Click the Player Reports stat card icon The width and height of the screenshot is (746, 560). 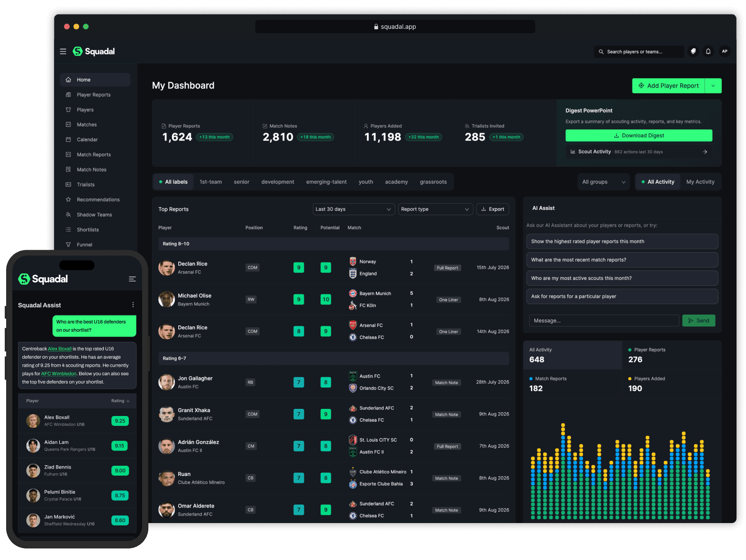click(x=164, y=126)
